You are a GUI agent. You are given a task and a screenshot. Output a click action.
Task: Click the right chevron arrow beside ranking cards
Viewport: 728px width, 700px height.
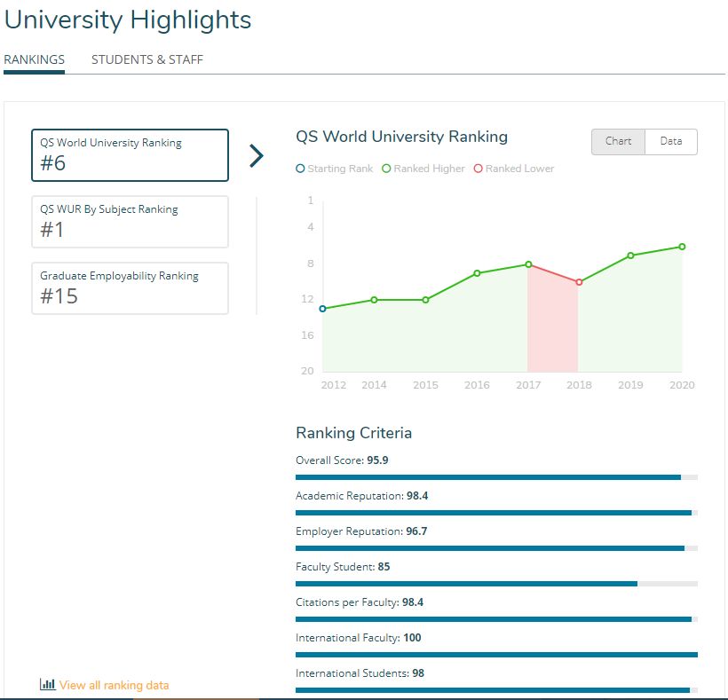point(257,155)
